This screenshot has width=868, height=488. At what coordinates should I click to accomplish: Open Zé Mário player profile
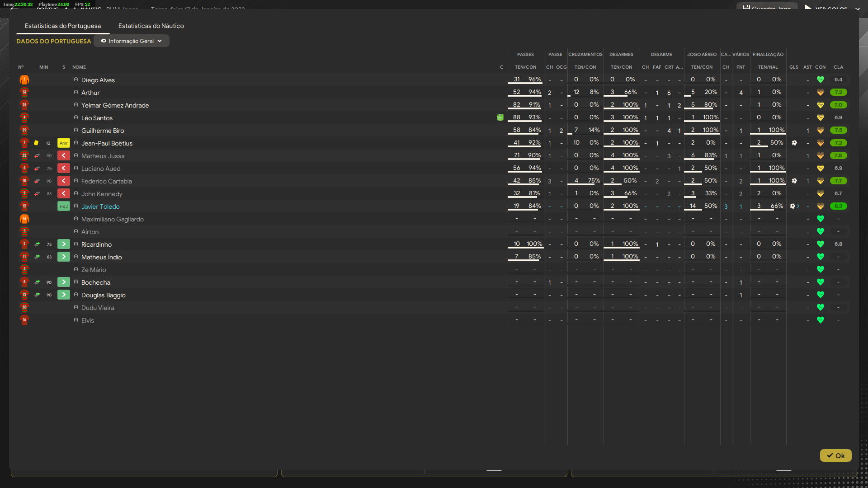coord(94,270)
